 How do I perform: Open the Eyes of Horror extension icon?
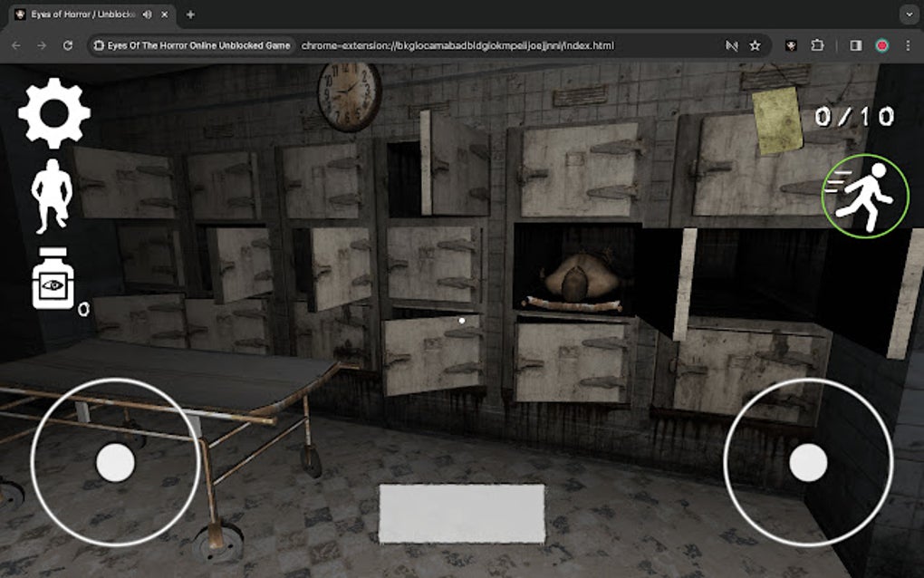(791, 45)
